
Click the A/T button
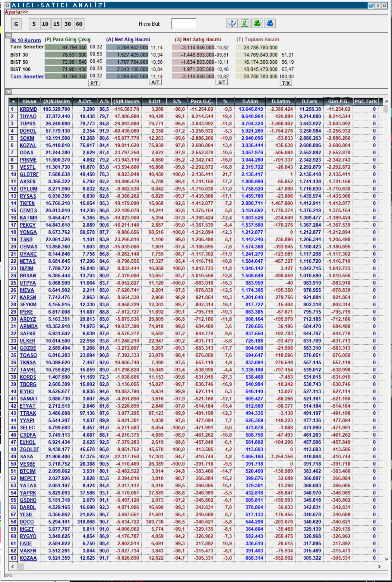[x=155, y=82]
